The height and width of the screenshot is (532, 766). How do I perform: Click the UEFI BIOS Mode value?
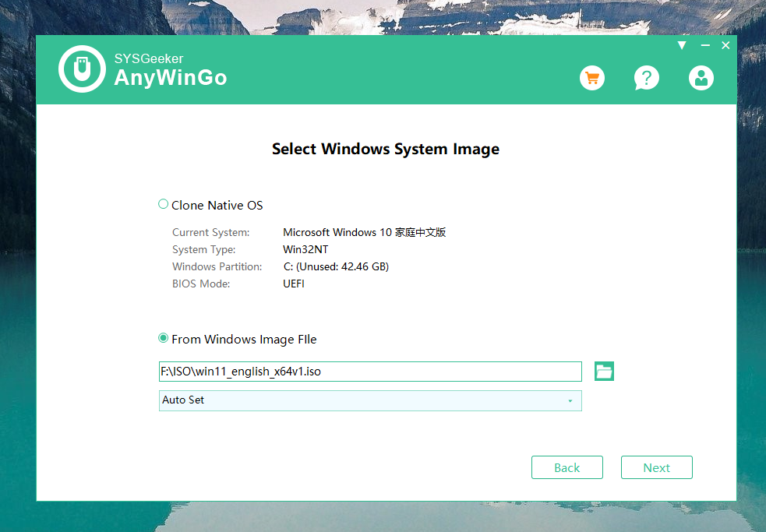(x=294, y=284)
